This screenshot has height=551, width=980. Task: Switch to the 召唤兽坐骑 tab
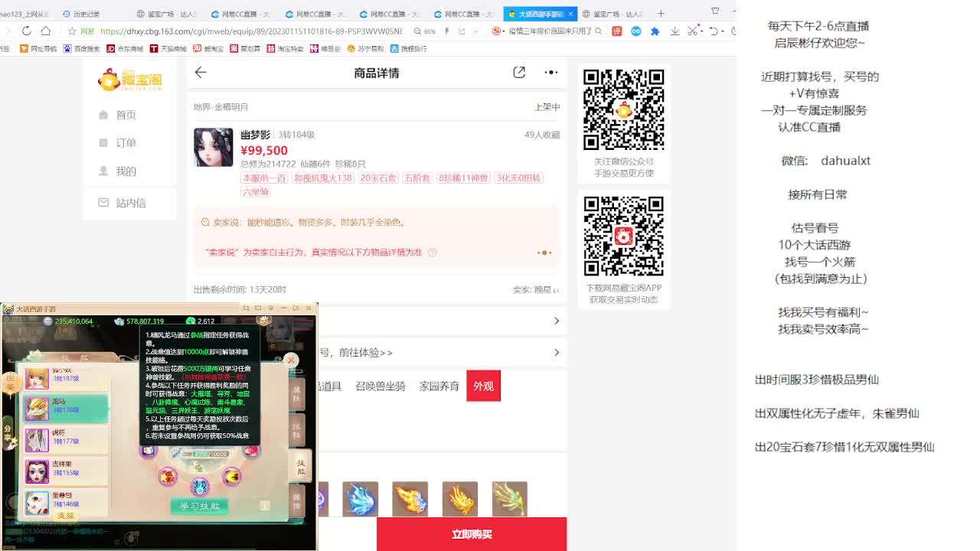[381, 386]
